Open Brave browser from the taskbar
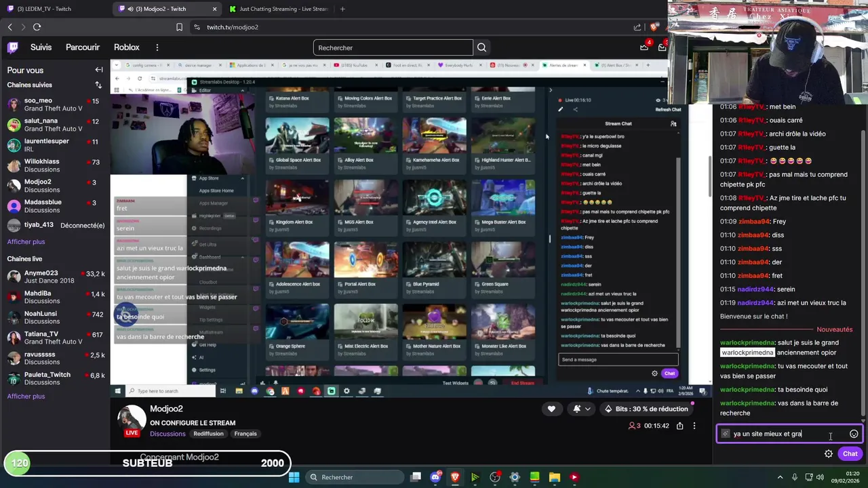Image resolution: width=868 pixels, height=488 pixels. click(455, 477)
